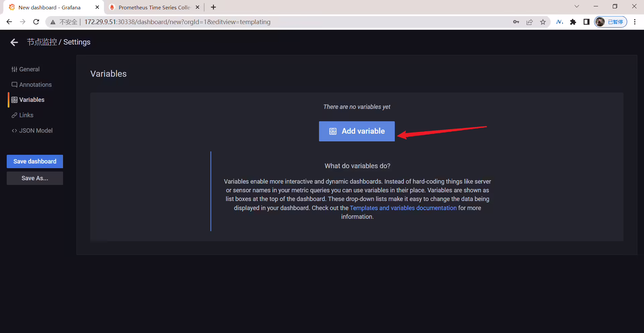Minimize the browser window
Screen dimensions: 644x333
(x=596, y=6)
